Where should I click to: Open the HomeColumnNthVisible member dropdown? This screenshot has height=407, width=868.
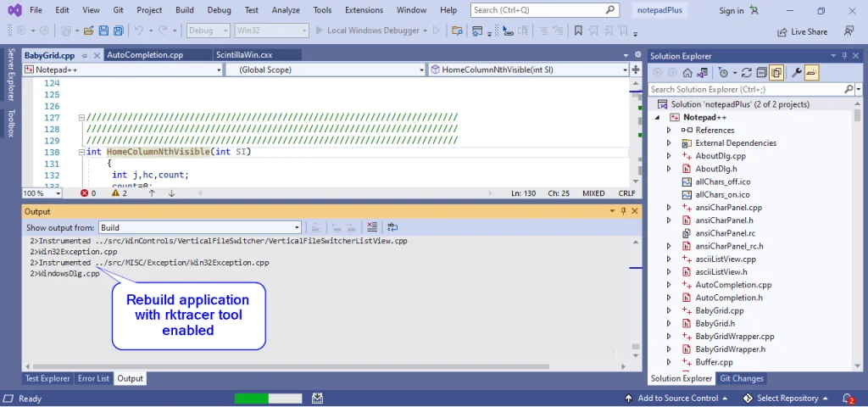(529, 70)
